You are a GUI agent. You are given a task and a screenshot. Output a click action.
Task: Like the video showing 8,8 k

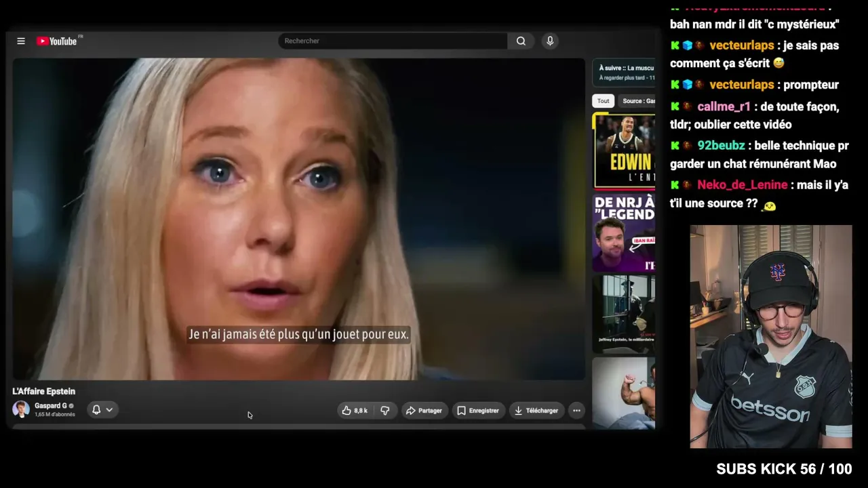(355, 410)
